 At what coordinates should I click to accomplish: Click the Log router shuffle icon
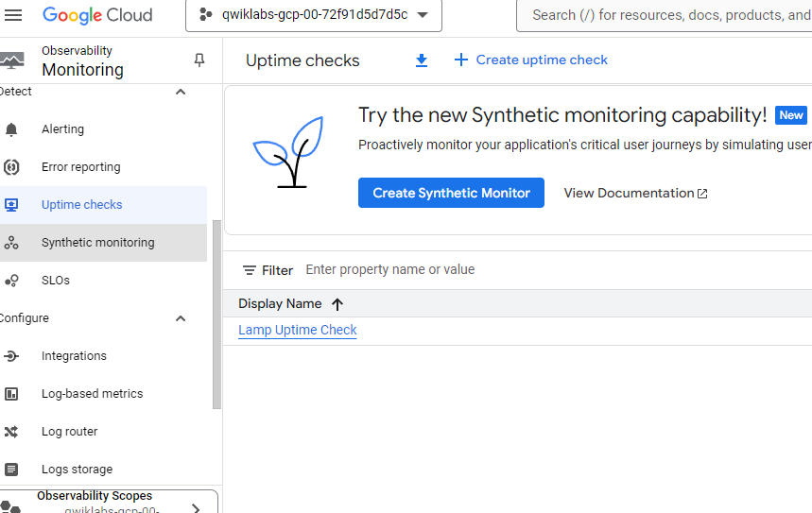(x=11, y=432)
